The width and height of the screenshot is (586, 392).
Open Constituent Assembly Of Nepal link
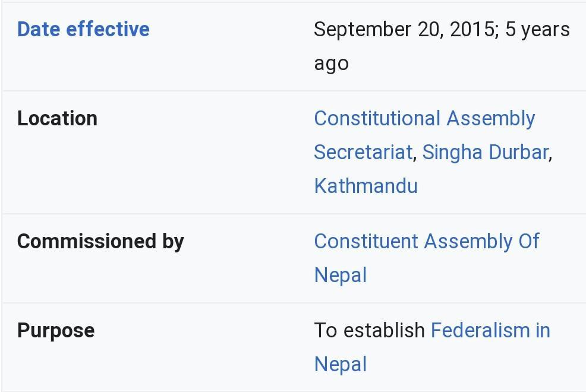426,241
